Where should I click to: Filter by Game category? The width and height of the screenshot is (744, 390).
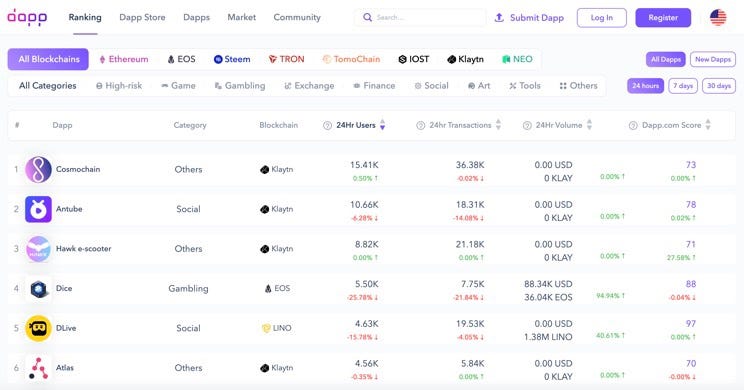tap(178, 86)
